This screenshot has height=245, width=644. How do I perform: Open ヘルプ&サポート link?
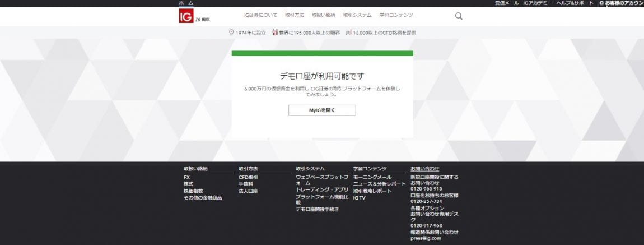coord(575,3)
